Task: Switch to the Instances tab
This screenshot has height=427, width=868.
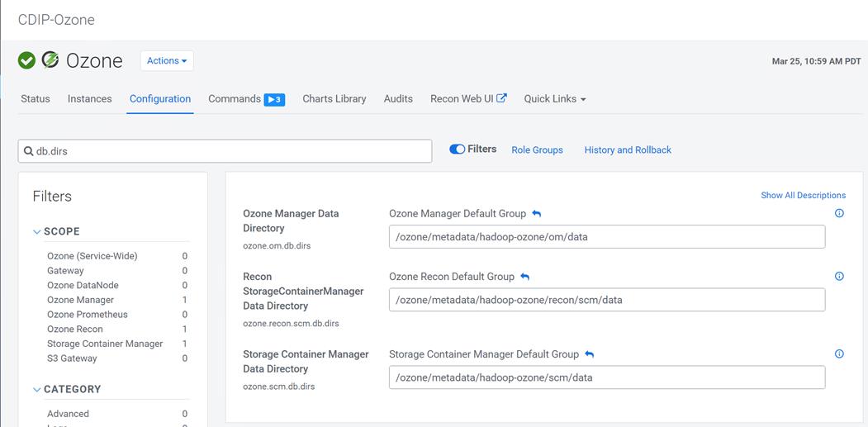Action: click(x=89, y=99)
